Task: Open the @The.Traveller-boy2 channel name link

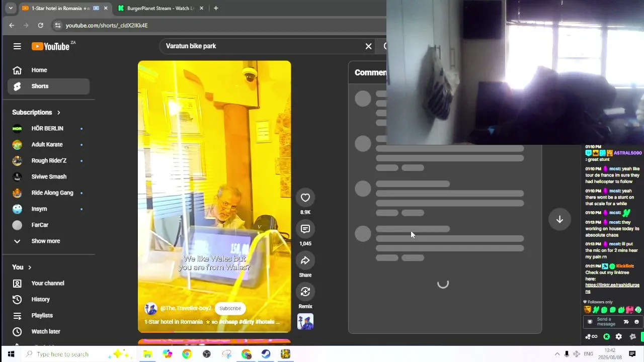Action: (186, 308)
